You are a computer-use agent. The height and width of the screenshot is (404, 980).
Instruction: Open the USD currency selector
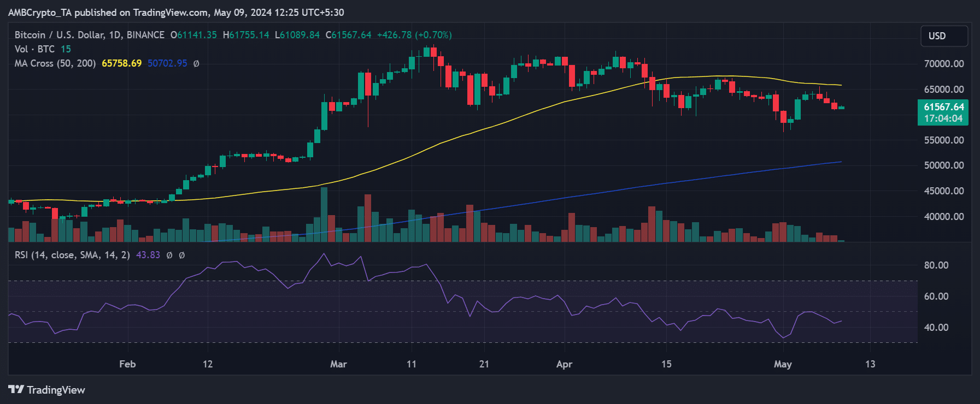pyautogui.click(x=944, y=36)
